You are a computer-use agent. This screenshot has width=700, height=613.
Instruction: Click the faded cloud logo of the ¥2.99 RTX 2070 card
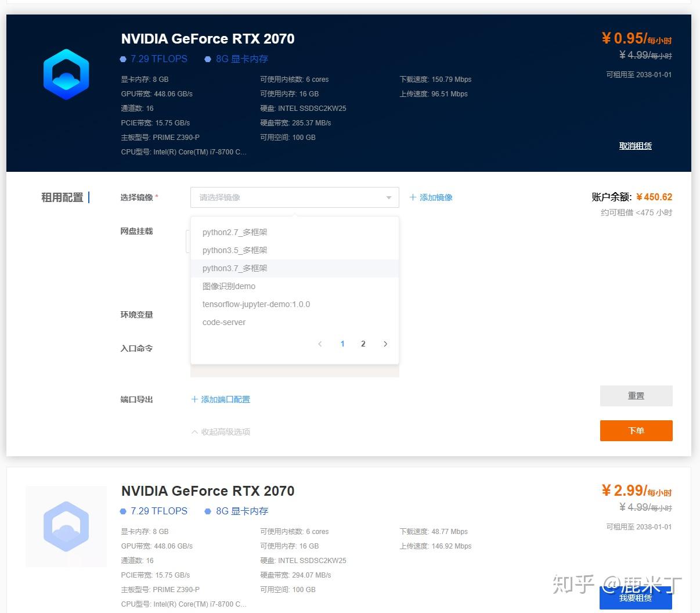click(x=66, y=527)
